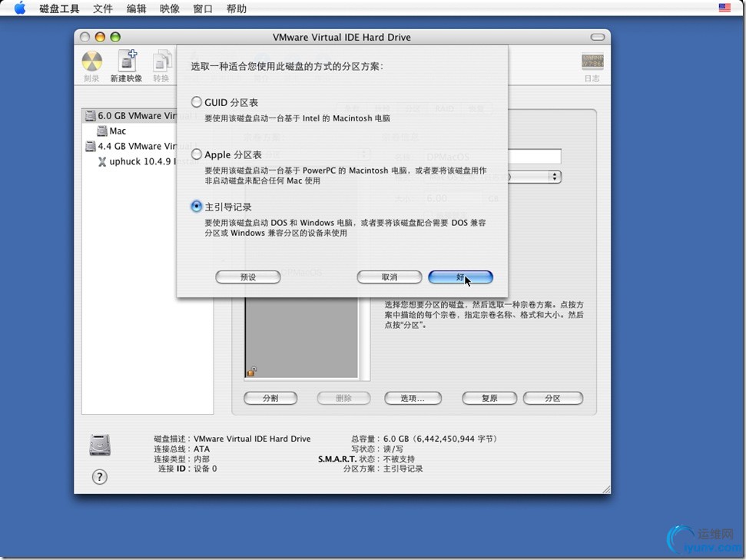
Task: Click the window title 'VMware Virtual IDE Hard Drive'
Action: click(x=342, y=37)
